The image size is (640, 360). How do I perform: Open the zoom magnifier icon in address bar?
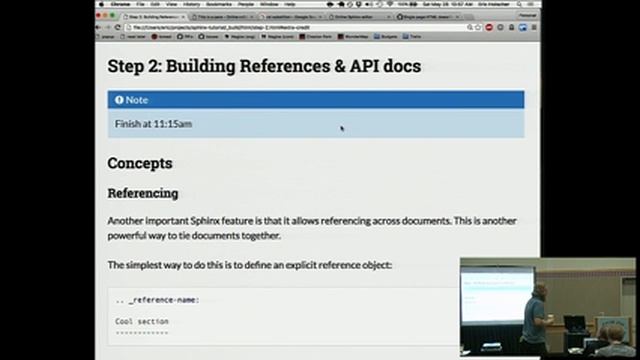[x=470, y=27]
